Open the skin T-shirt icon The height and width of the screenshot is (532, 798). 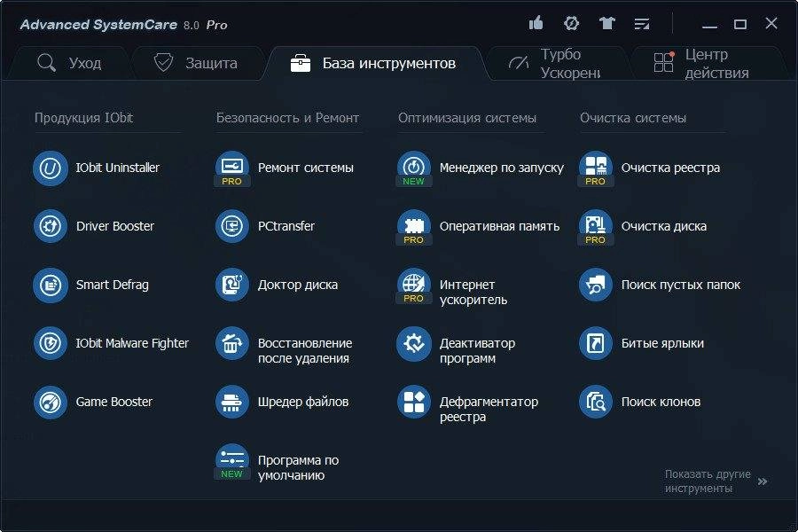606,23
